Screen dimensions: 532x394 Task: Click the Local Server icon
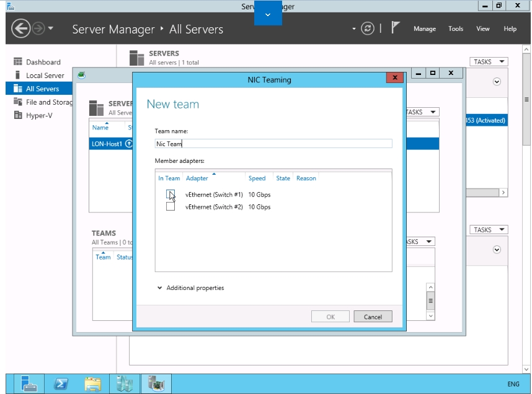[17, 74]
